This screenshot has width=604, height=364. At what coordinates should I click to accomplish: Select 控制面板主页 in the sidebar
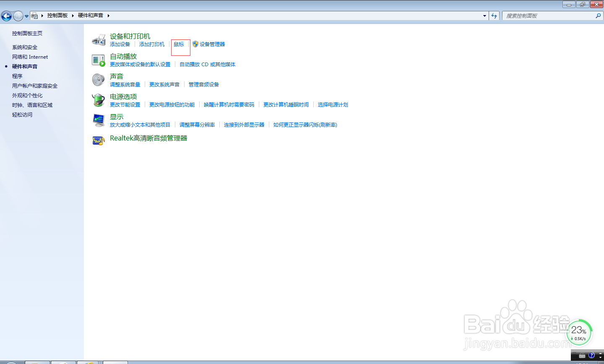coord(28,33)
